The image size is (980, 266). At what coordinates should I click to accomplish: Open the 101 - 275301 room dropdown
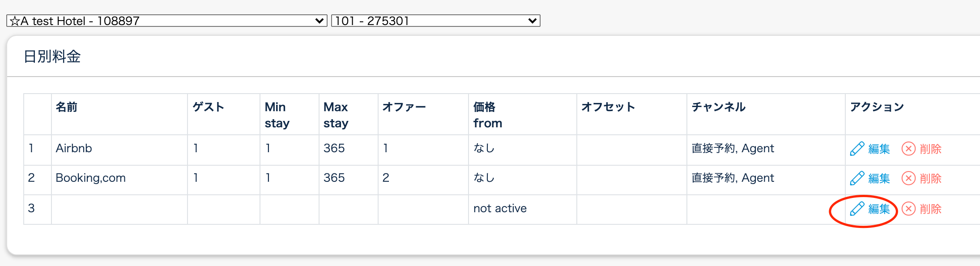click(x=435, y=21)
